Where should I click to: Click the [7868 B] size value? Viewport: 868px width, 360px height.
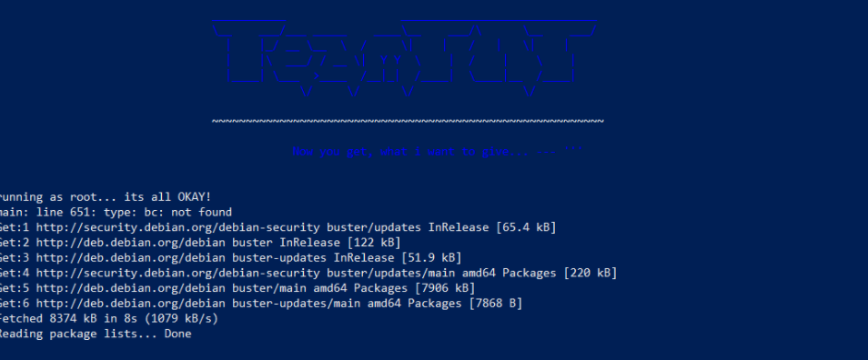[x=496, y=303]
